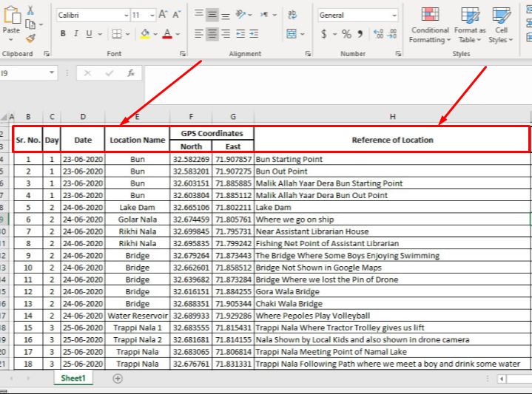Click Increase Decimal icon
The width and height of the screenshot is (532, 394).
tap(378, 33)
